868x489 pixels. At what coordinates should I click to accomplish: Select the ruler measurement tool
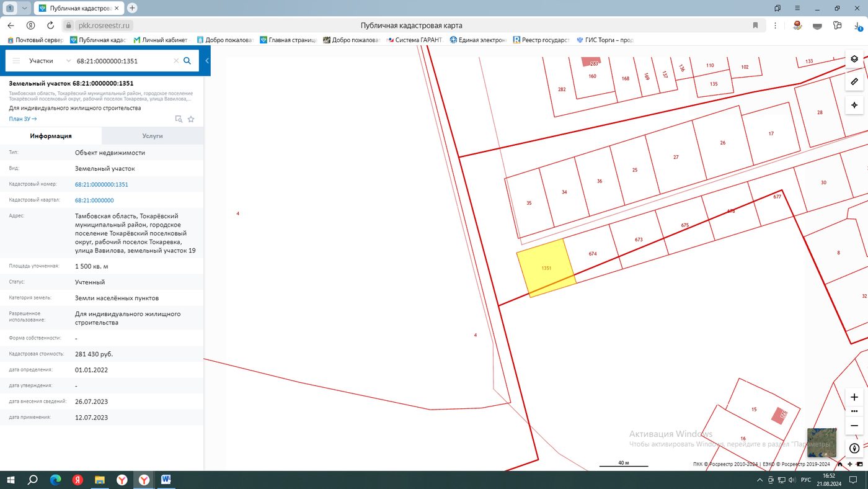854,81
